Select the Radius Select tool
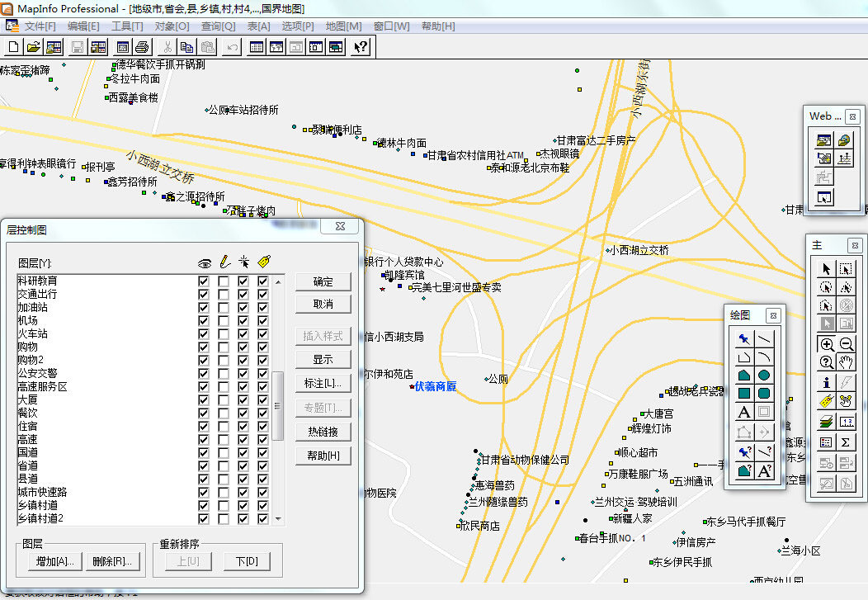The image size is (868, 600). point(827,287)
